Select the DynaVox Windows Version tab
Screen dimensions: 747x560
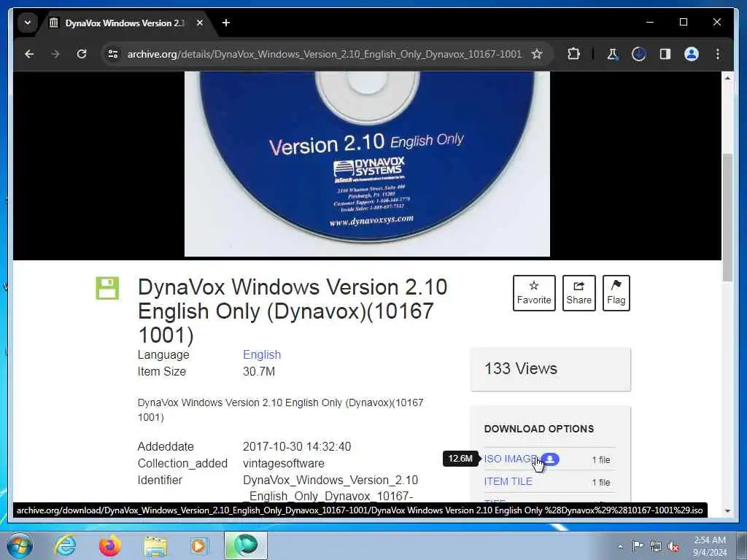[x=124, y=23]
